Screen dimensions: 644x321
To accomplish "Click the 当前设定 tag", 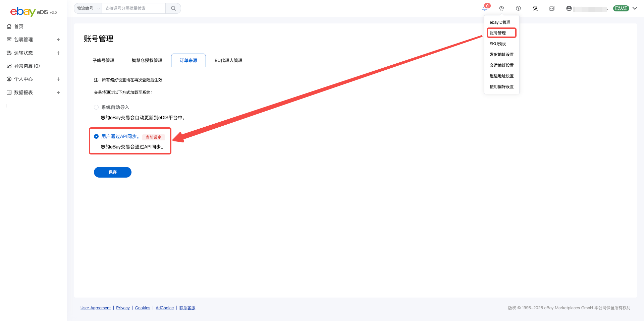I will [154, 137].
